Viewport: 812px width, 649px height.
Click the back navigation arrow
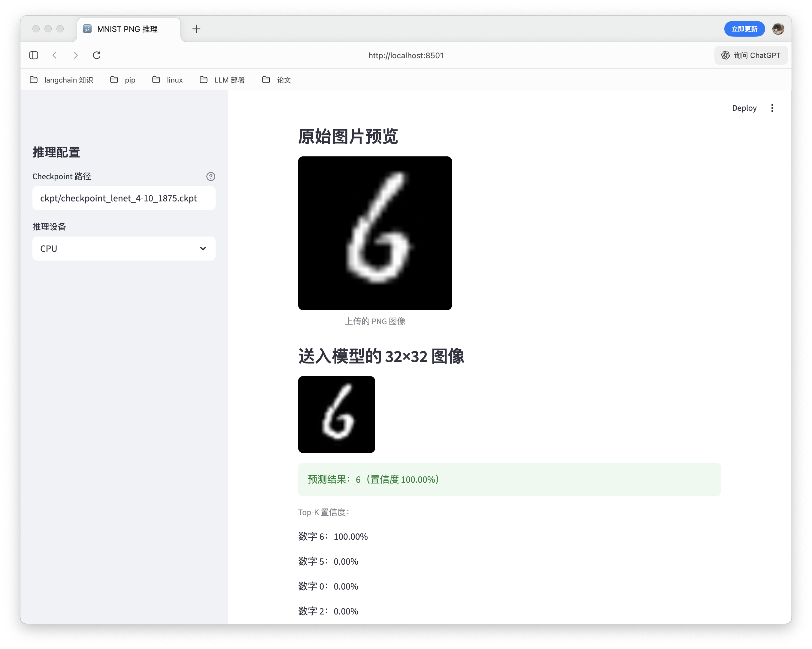click(x=55, y=55)
